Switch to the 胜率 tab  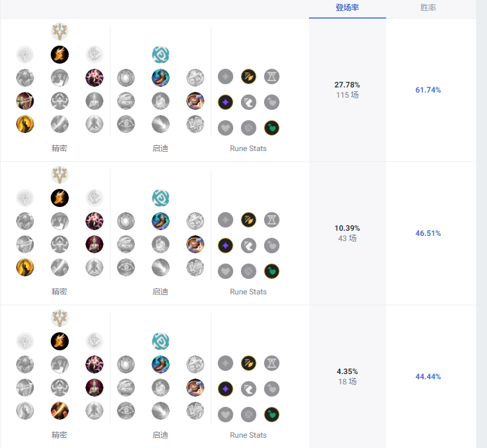[x=428, y=8]
